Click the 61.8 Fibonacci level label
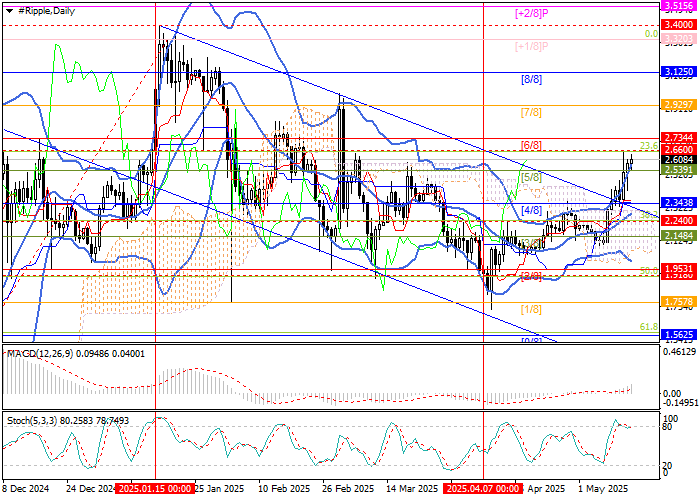This screenshot has height=500, width=700. click(647, 326)
